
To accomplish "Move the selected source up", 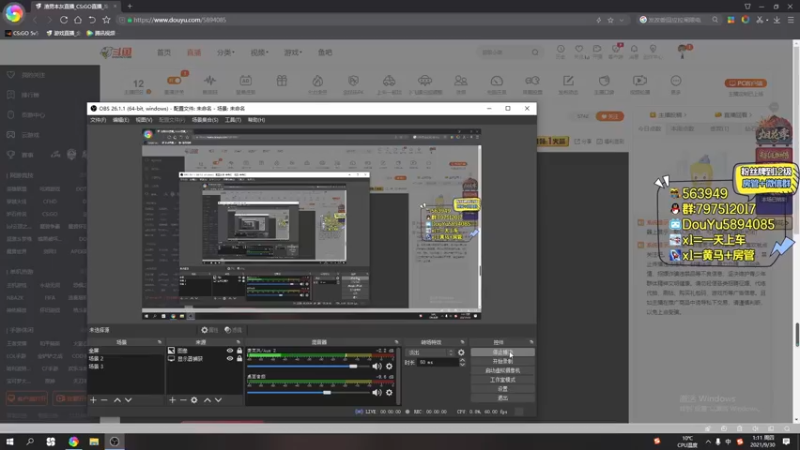I will (x=207, y=400).
